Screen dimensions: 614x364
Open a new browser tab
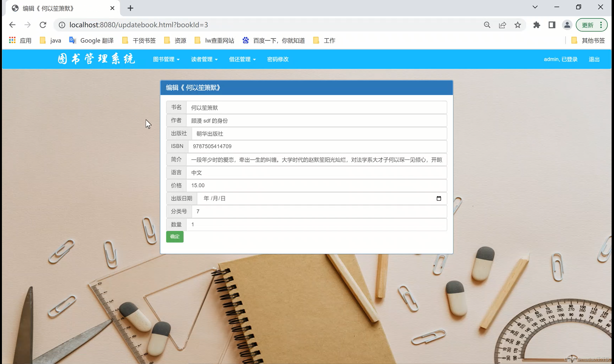pos(130,8)
